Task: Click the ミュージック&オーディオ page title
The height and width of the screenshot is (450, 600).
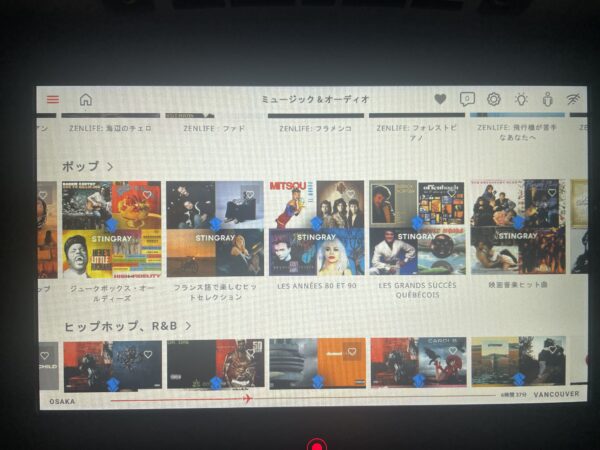Action: point(315,99)
